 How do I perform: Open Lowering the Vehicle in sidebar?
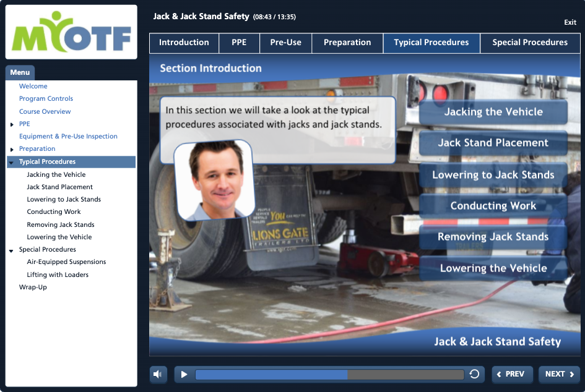pos(59,237)
